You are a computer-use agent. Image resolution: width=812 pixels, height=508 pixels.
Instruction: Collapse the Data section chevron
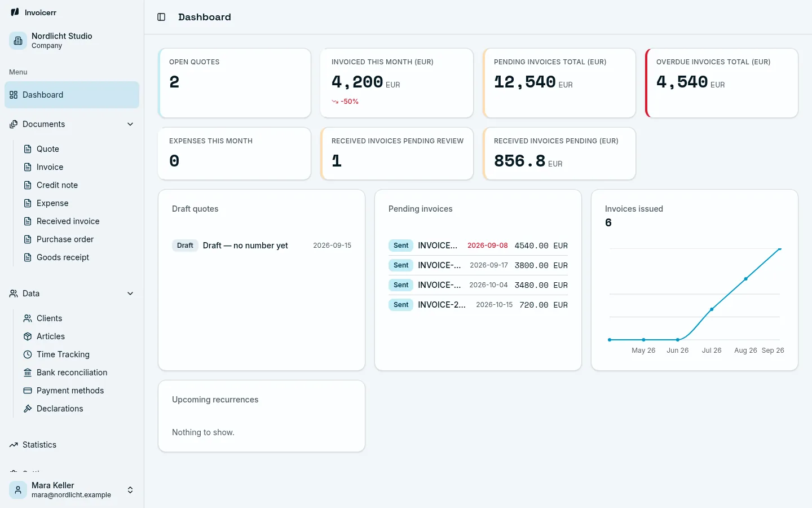[x=130, y=294]
